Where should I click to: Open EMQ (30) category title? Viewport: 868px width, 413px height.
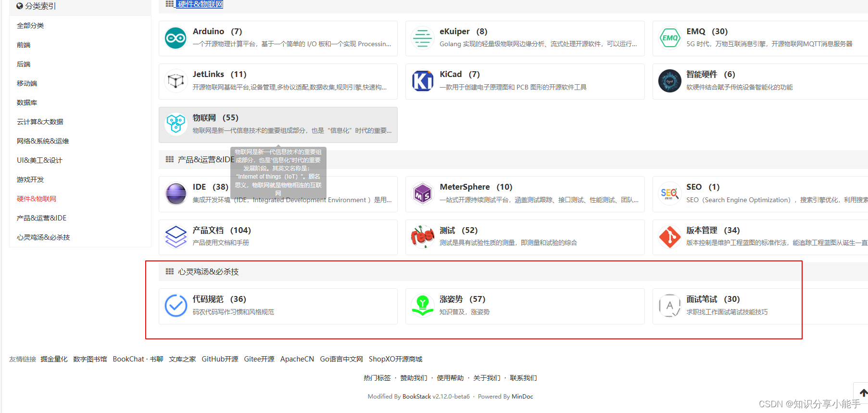click(707, 31)
